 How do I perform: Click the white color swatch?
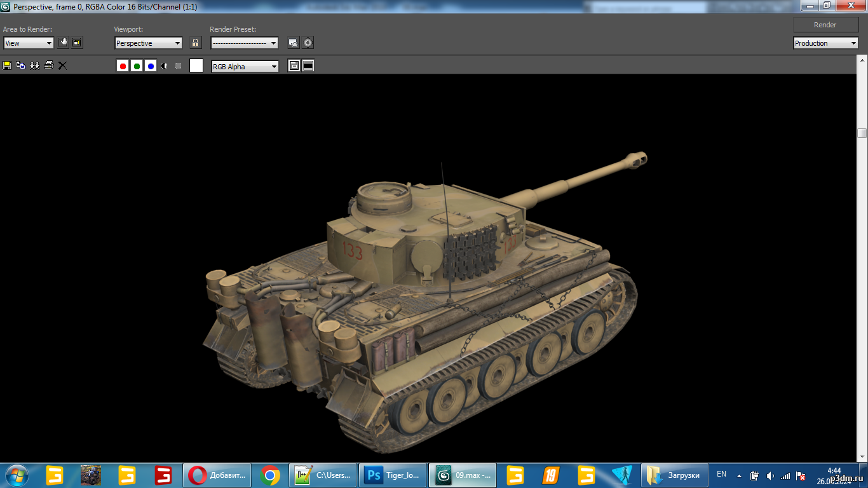tap(196, 65)
